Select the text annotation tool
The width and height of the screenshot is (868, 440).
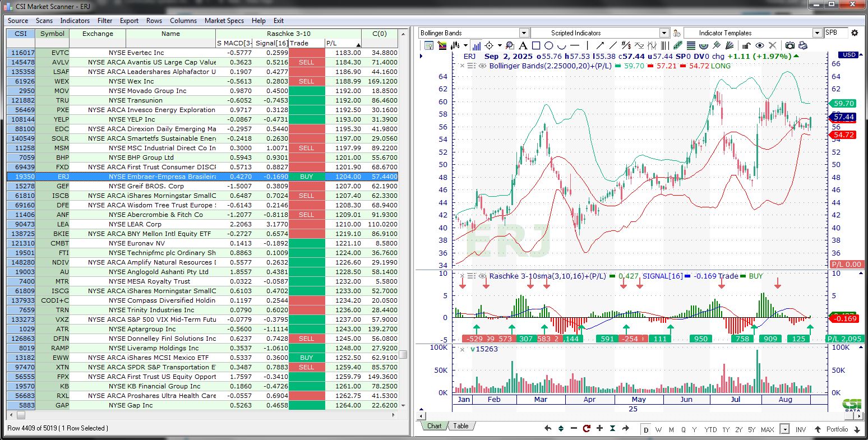coord(523,45)
